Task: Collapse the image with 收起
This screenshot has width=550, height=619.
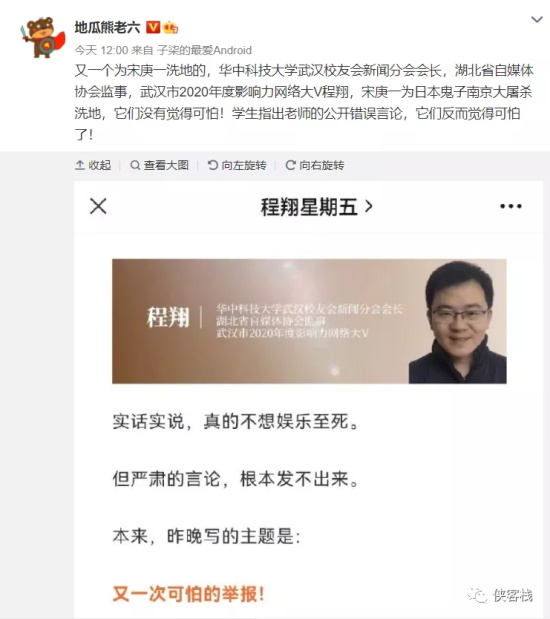Action: (93, 165)
